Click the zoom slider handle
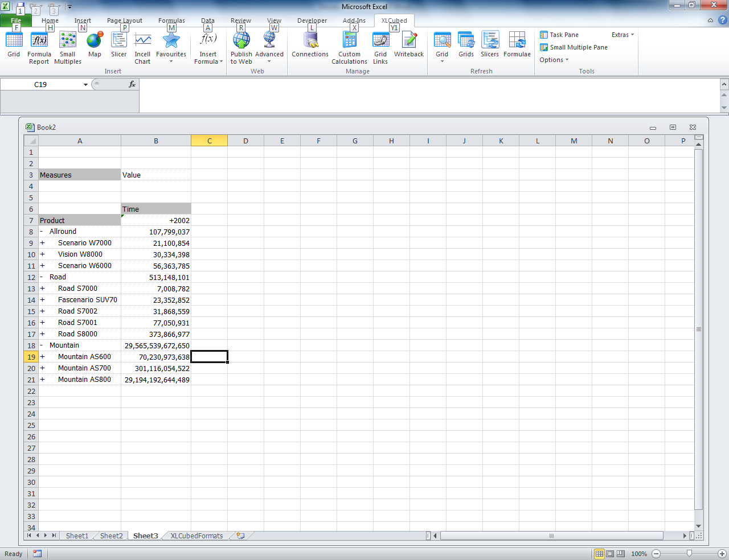The width and height of the screenshot is (729, 560). click(689, 553)
